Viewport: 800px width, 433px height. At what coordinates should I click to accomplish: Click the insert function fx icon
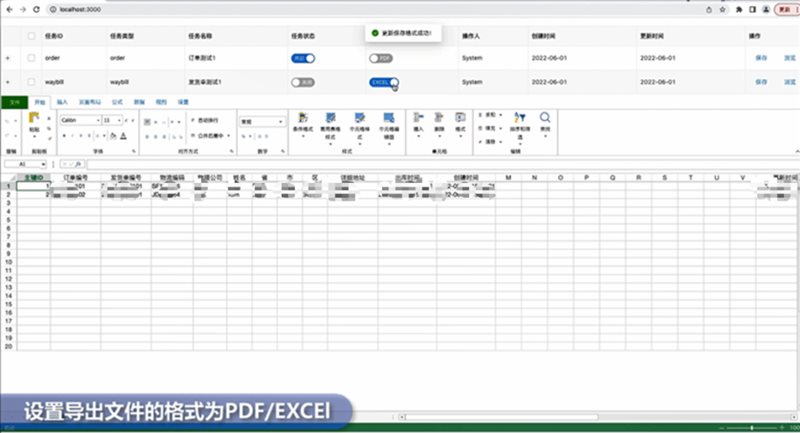pyautogui.click(x=78, y=164)
